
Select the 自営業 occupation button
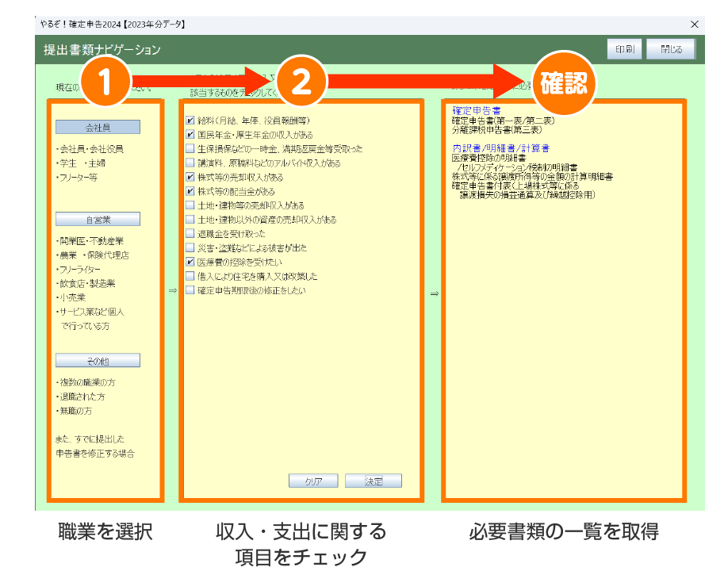pos(98,220)
